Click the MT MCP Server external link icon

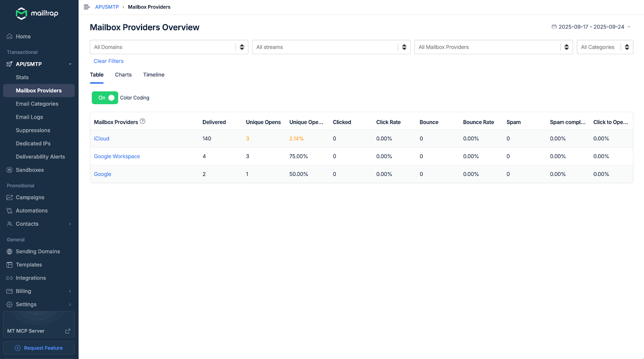pos(68,331)
